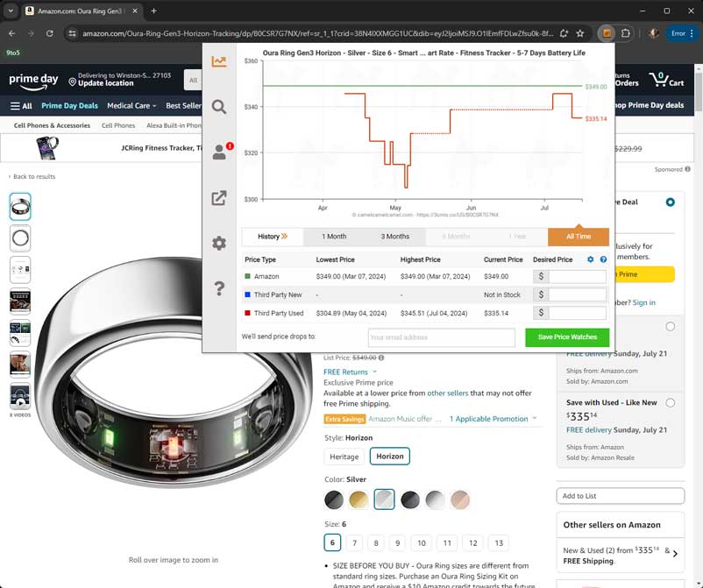Screen dimensions: 703x588
Task: Click the help question mark in sidebar
Action: pos(219,288)
